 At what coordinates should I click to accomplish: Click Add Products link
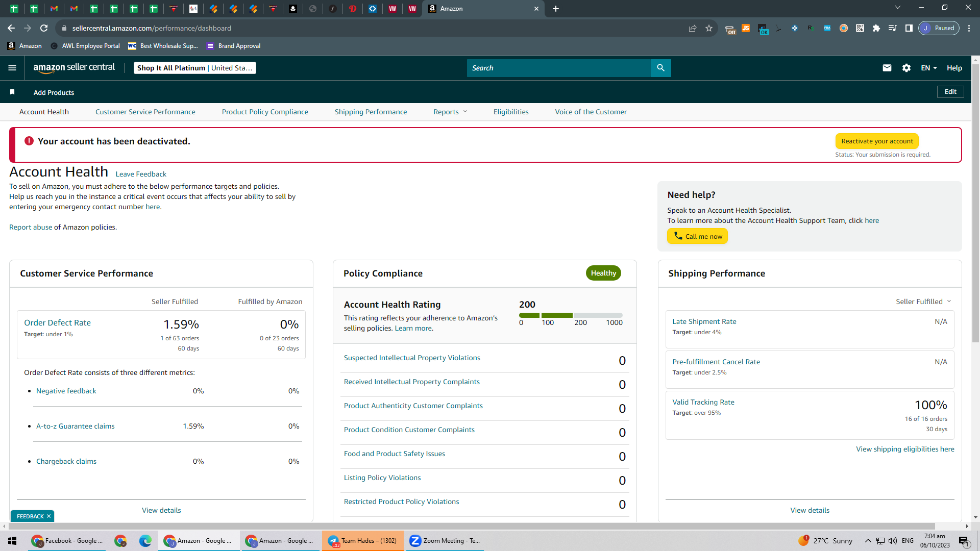click(x=54, y=92)
